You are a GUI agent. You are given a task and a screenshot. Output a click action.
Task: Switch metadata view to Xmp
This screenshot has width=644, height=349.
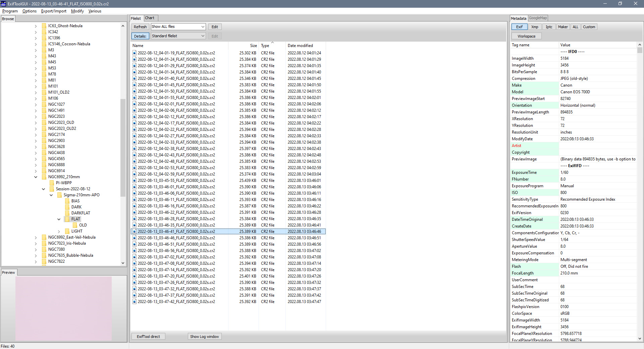point(535,27)
